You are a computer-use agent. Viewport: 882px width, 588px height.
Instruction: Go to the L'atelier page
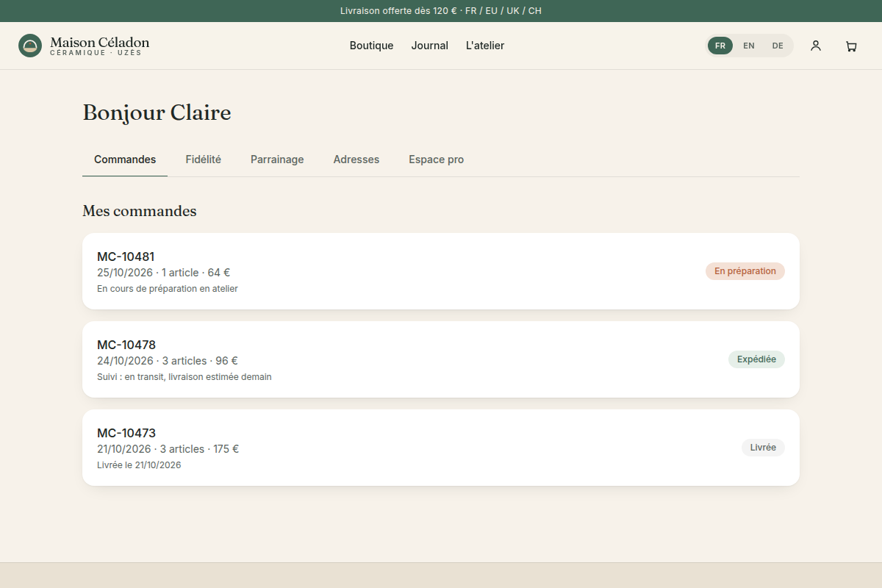pyautogui.click(x=485, y=46)
